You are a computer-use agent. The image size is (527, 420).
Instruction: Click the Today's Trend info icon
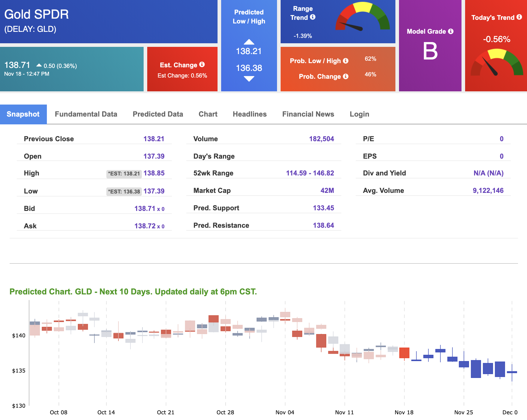click(x=519, y=17)
